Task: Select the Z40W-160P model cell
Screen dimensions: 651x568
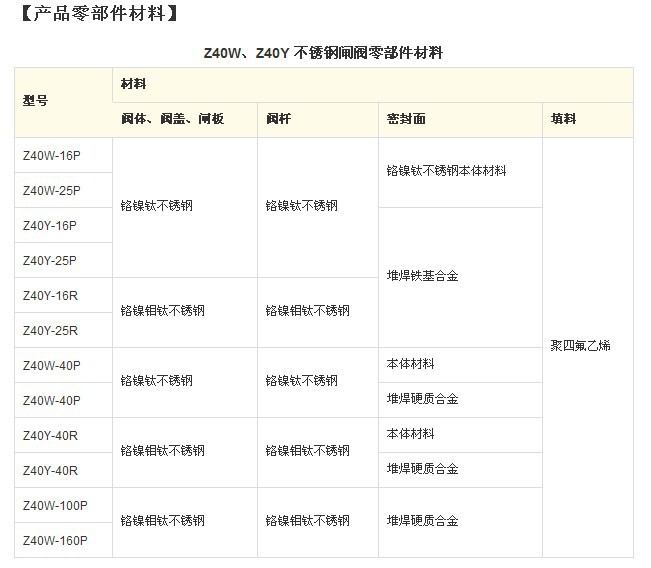Action: coord(55,540)
